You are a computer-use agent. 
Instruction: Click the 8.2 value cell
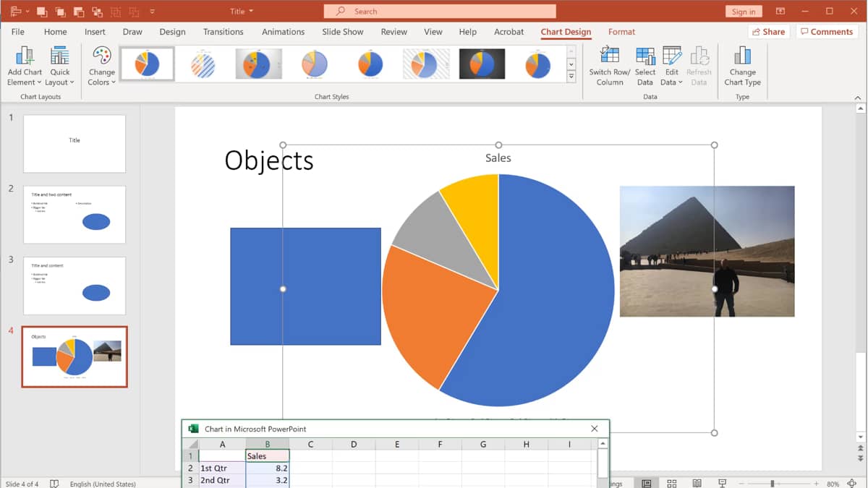click(x=268, y=468)
